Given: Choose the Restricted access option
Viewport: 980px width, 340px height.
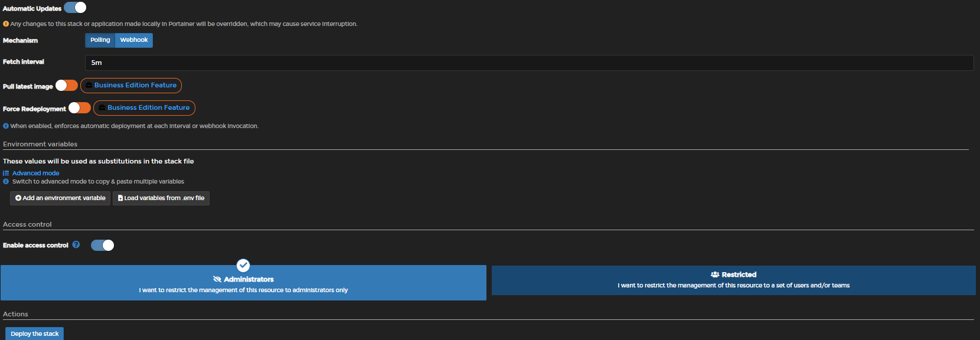Looking at the screenshot, I should [733, 280].
